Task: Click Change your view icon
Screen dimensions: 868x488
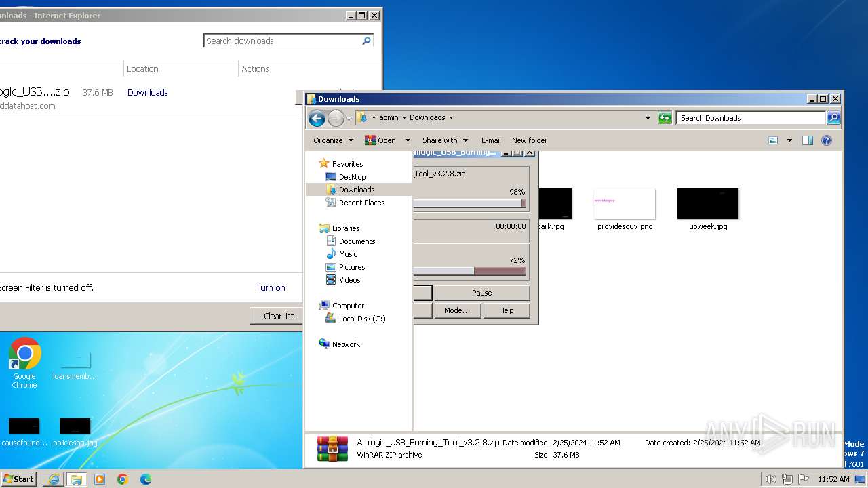Action: coord(773,140)
